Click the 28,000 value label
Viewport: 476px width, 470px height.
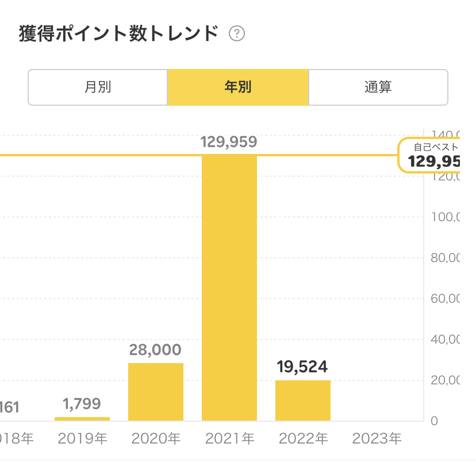pos(155,350)
